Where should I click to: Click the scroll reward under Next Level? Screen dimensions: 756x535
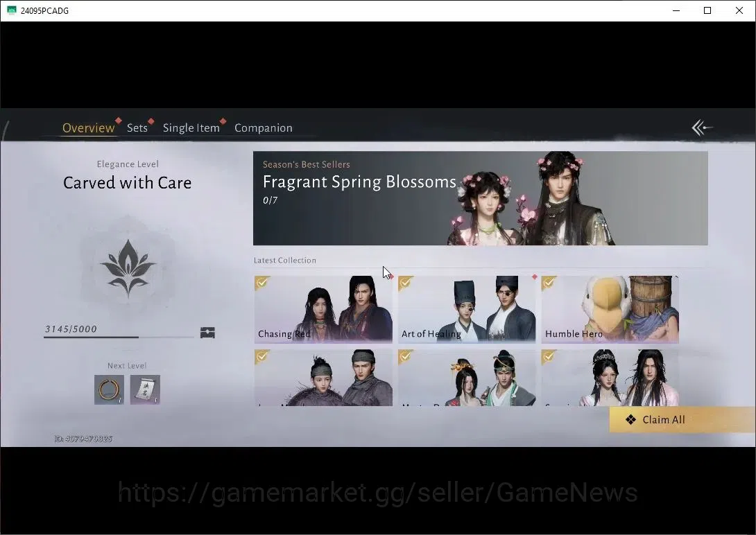click(x=145, y=389)
